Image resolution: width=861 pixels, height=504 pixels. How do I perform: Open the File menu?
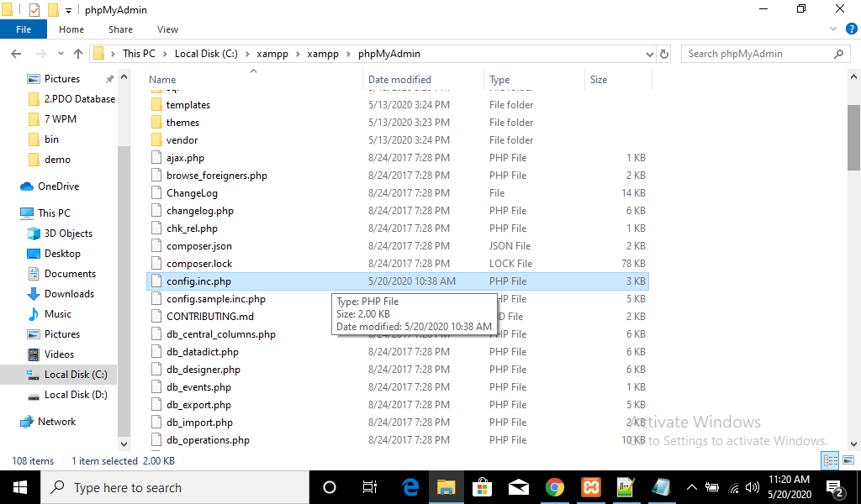pyautogui.click(x=24, y=29)
